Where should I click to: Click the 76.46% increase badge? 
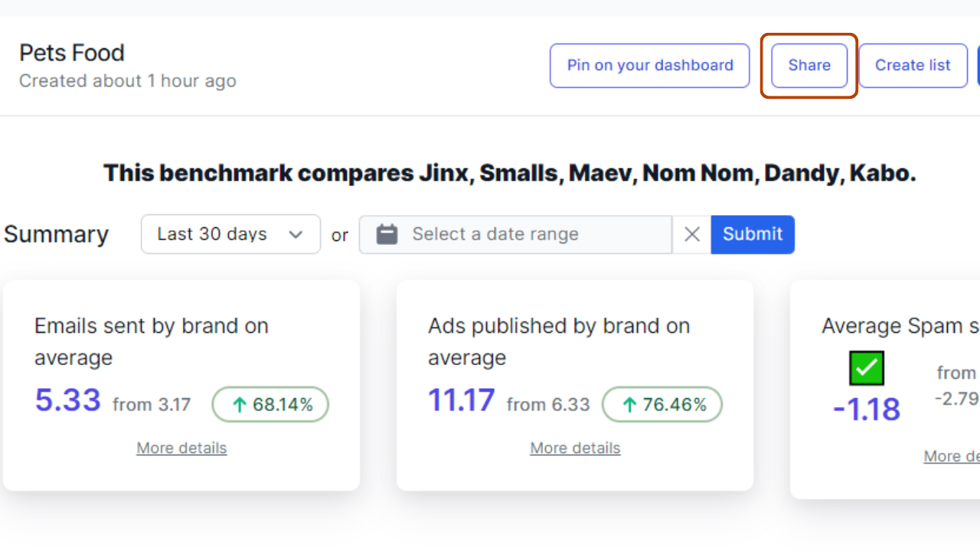662,405
